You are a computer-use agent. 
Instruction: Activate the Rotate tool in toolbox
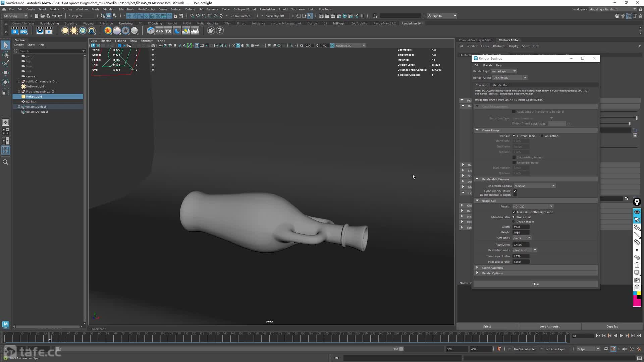click(x=5, y=82)
